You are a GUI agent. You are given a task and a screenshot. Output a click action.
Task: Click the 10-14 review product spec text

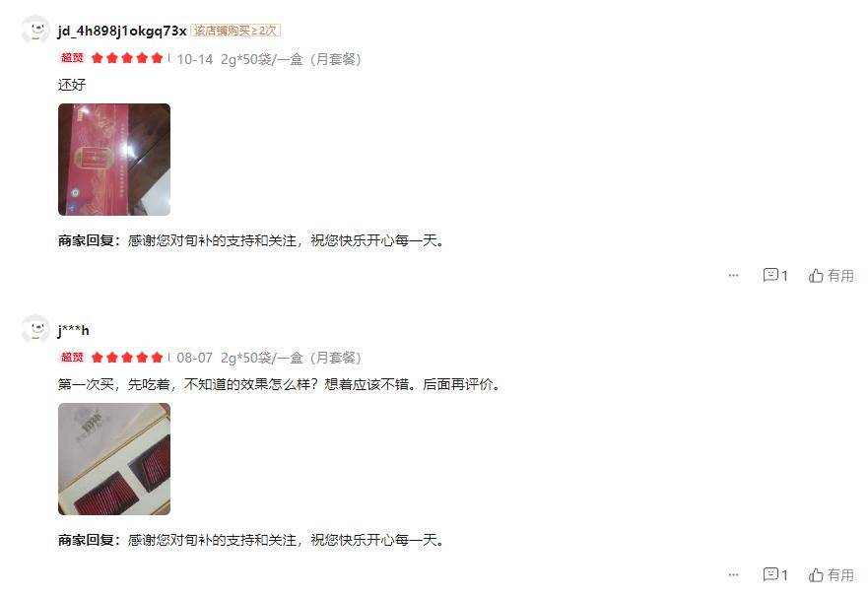click(x=291, y=59)
